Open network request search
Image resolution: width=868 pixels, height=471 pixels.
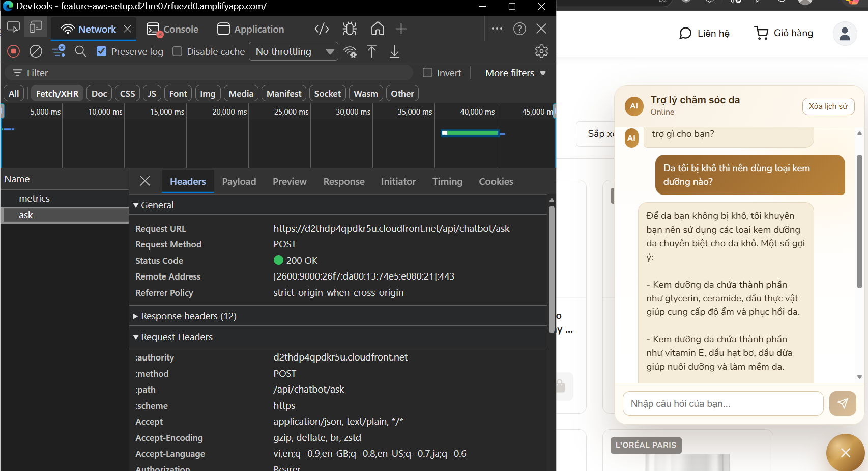coord(80,51)
